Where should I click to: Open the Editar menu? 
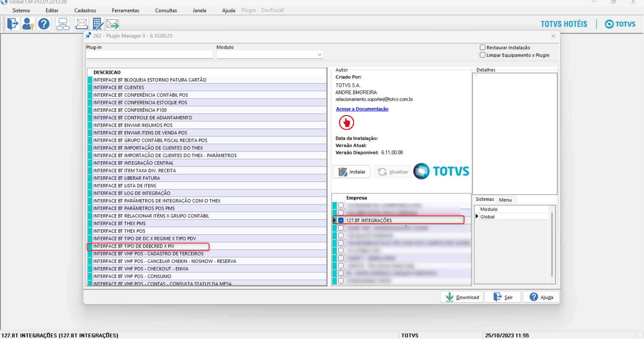pyautogui.click(x=52, y=10)
